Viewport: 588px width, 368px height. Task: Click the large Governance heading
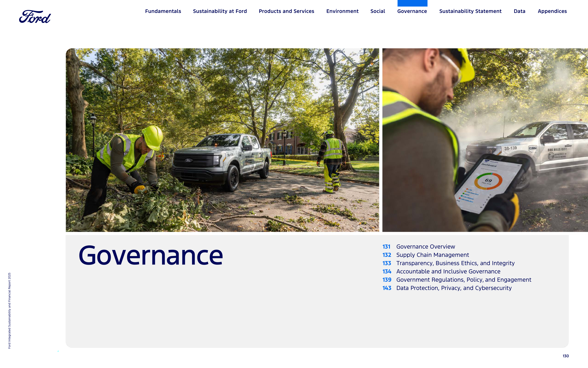(151, 255)
